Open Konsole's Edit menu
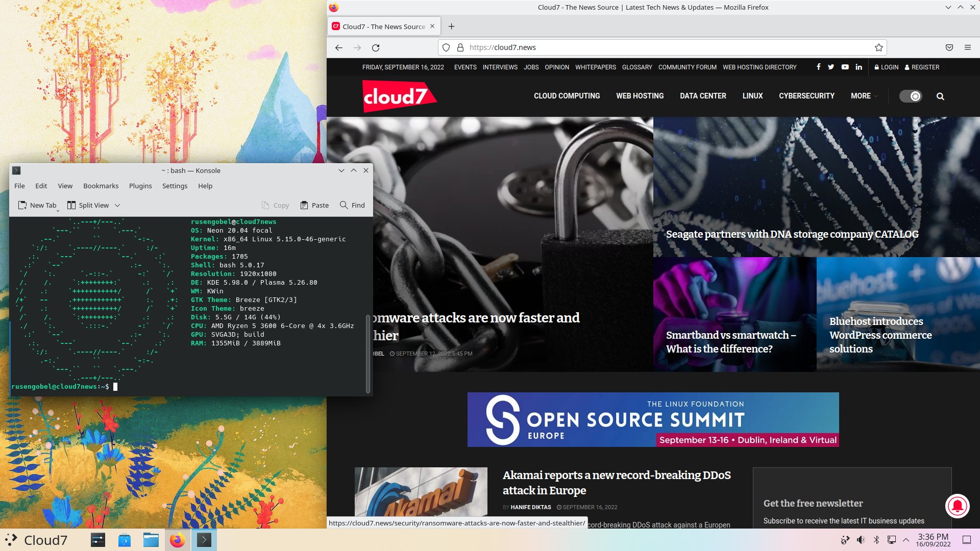The image size is (980, 551). tap(41, 186)
